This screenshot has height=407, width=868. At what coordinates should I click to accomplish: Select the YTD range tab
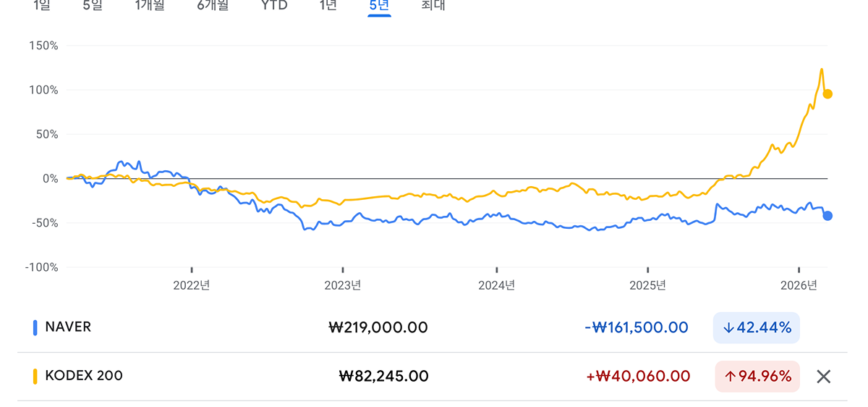pyautogui.click(x=274, y=6)
